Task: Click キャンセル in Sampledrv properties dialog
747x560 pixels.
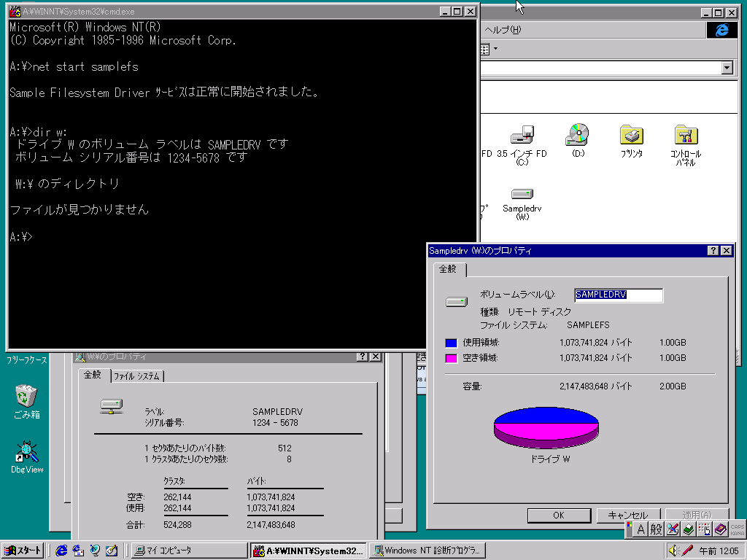Action: [628, 516]
